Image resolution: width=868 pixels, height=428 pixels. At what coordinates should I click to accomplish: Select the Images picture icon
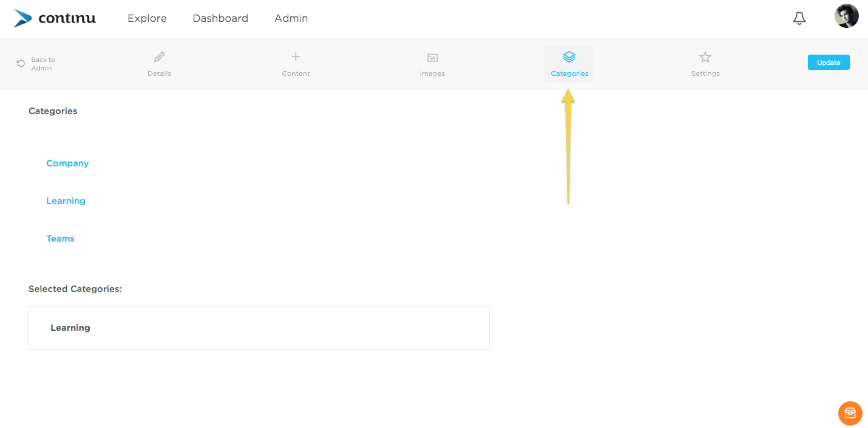click(x=432, y=58)
